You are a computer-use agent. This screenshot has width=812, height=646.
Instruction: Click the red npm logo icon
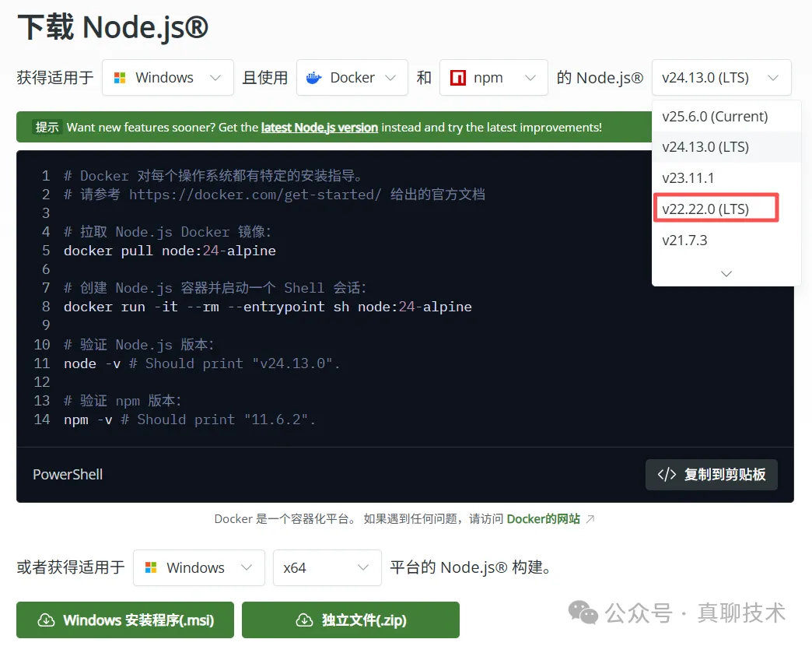(458, 78)
